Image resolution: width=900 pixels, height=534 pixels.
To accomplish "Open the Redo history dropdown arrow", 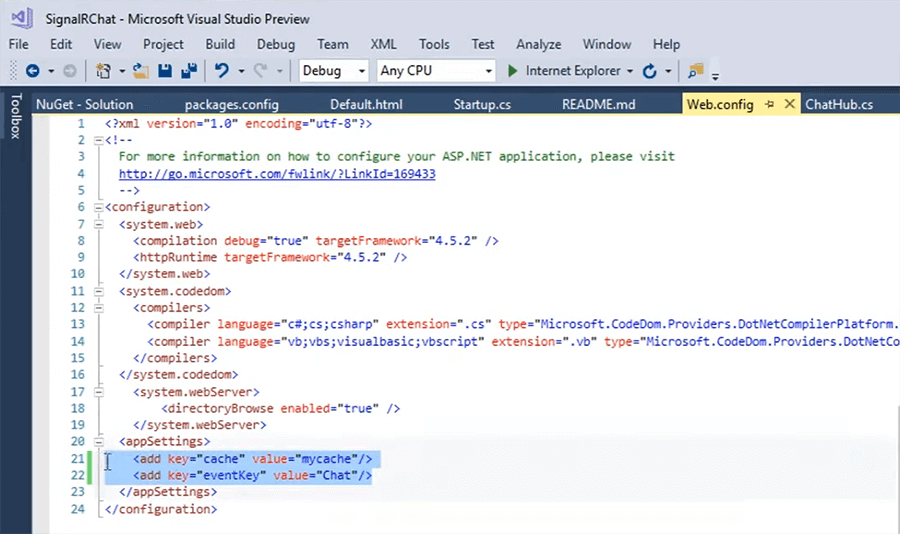I will tap(280, 71).
